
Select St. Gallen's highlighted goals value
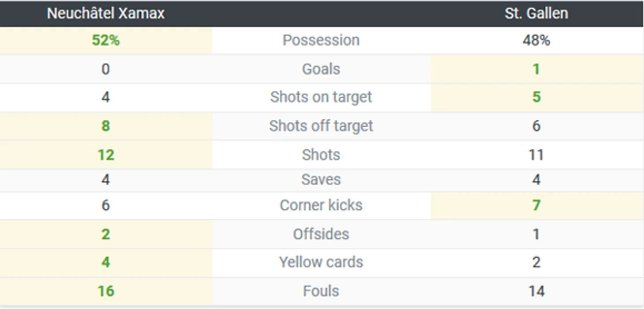click(x=536, y=69)
